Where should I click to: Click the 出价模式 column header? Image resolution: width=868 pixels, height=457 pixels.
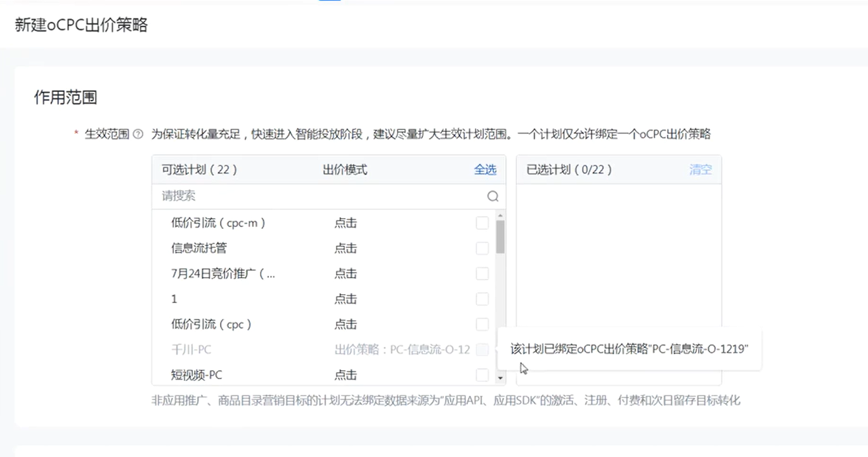click(x=345, y=170)
